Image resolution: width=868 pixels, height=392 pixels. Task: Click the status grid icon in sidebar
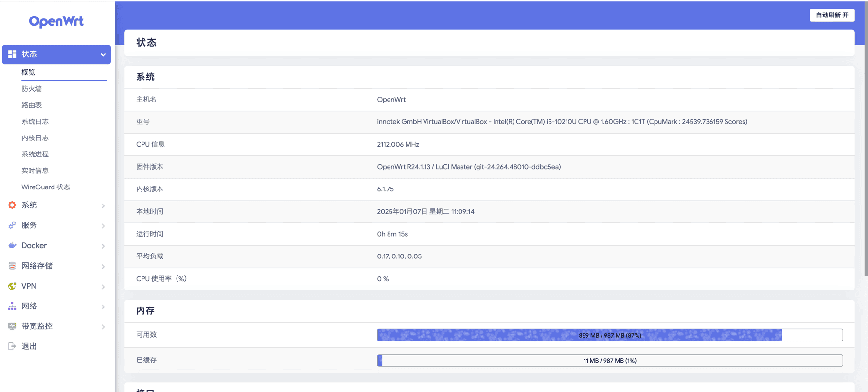coord(12,54)
